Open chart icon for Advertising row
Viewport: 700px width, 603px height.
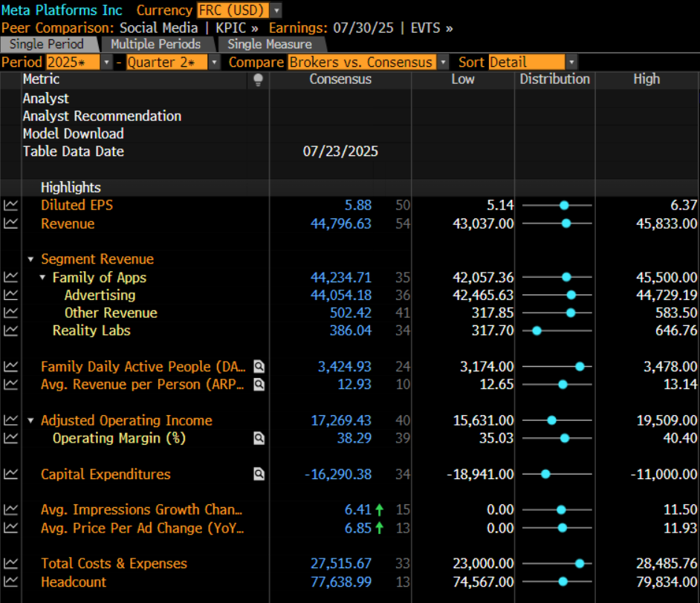point(10,296)
